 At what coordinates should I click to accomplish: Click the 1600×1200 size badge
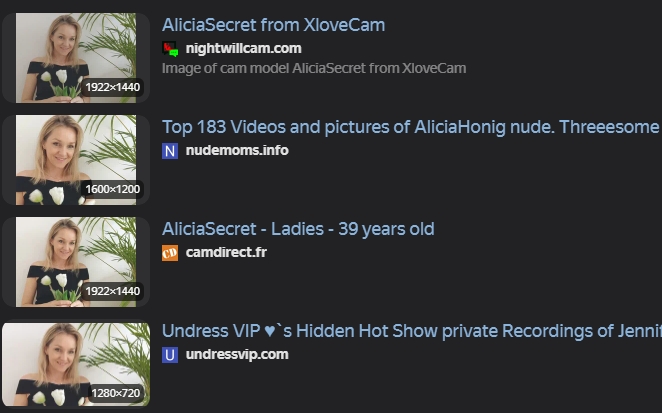pos(112,189)
